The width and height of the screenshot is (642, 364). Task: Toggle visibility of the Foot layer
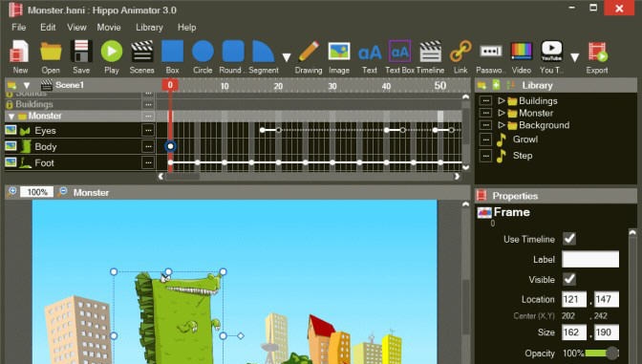click(11, 162)
